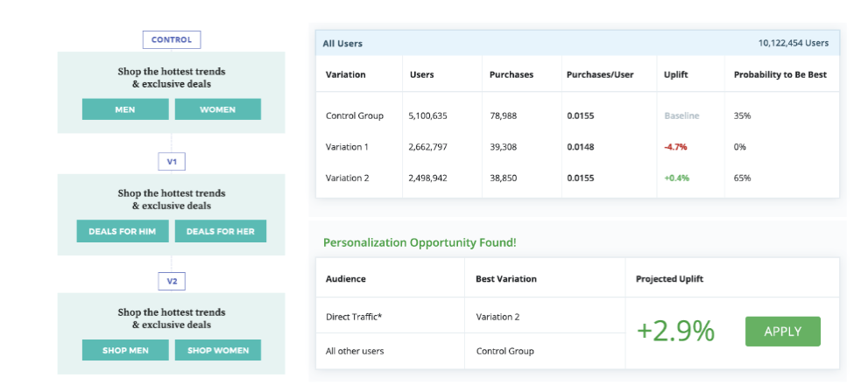Image resolution: width=868 pixels, height=392 pixels.
Task: Click the Uplift column header
Action: pos(675,74)
